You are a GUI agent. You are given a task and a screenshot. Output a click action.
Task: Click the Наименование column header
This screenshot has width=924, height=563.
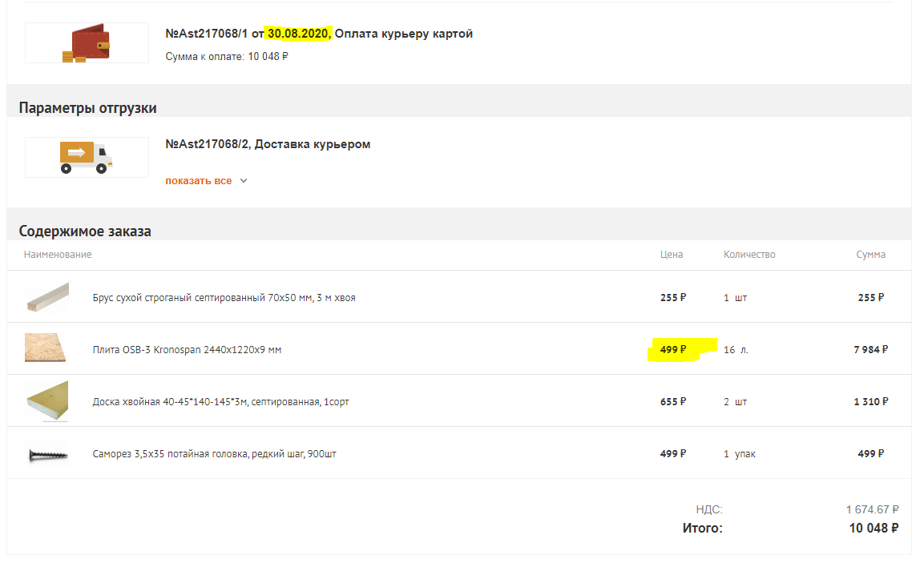pyautogui.click(x=58, y=255)
